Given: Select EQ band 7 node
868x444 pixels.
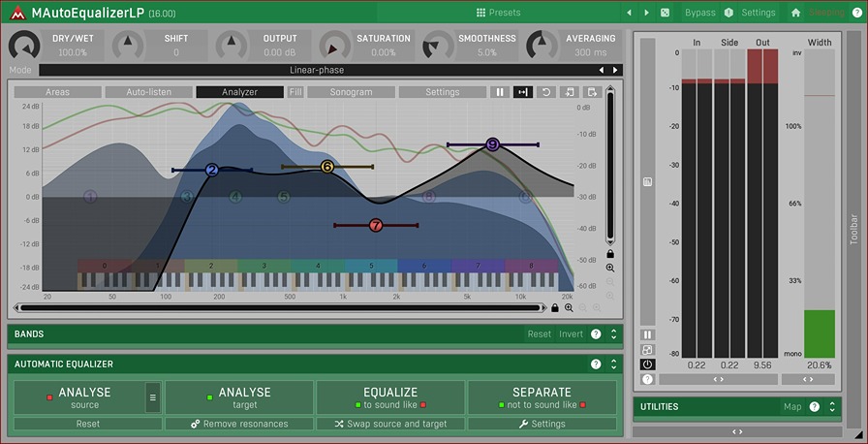Looking at the screenshot, I should [376, 225].
